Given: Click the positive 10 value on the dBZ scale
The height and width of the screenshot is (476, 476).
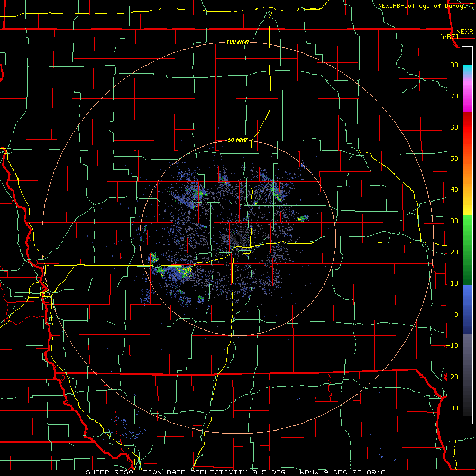Looking at the screenshot, I should [454, 283].
